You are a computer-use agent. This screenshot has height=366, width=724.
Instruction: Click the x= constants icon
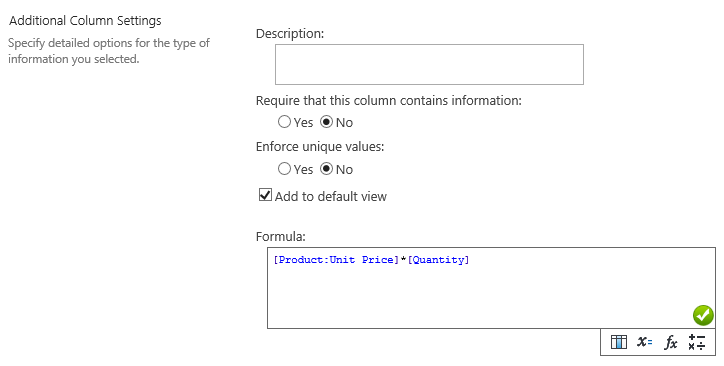point(644,342)
